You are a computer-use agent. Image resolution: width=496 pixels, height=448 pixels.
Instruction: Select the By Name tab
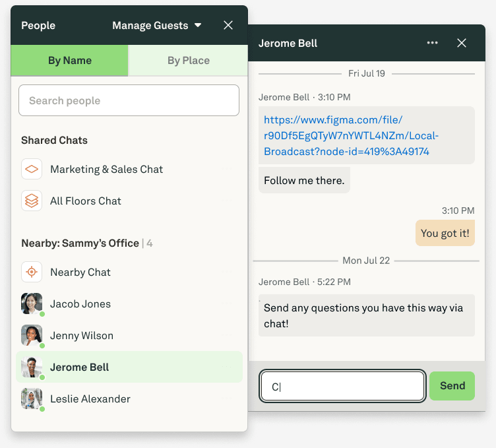point(70,61)
